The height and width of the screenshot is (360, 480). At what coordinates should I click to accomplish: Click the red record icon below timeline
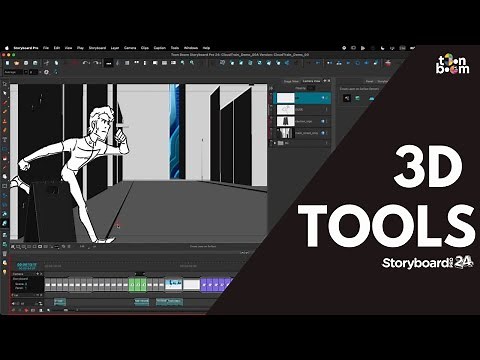[x=26, y=310]
